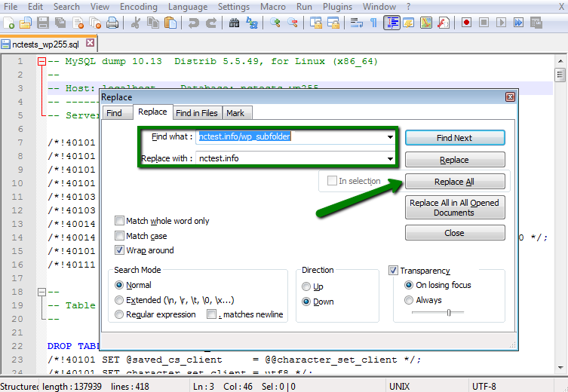568x392 pixels.
Task: Select the Regular expression search mode
Action: (119, 314)
